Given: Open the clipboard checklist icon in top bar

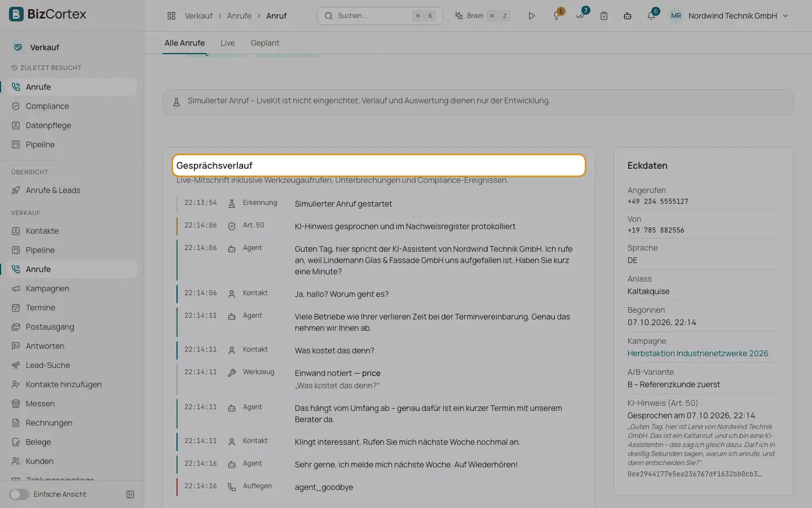Looking at the screenshot, I should pos(604,16).
